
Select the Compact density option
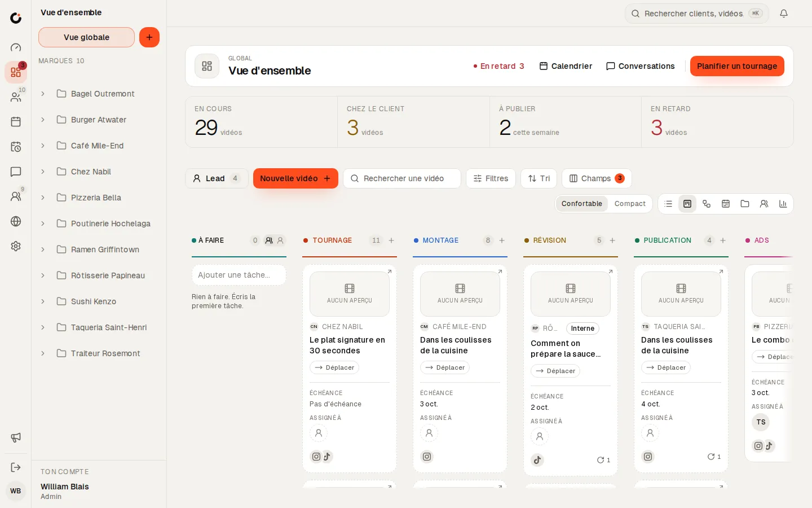tap(630, 204)
